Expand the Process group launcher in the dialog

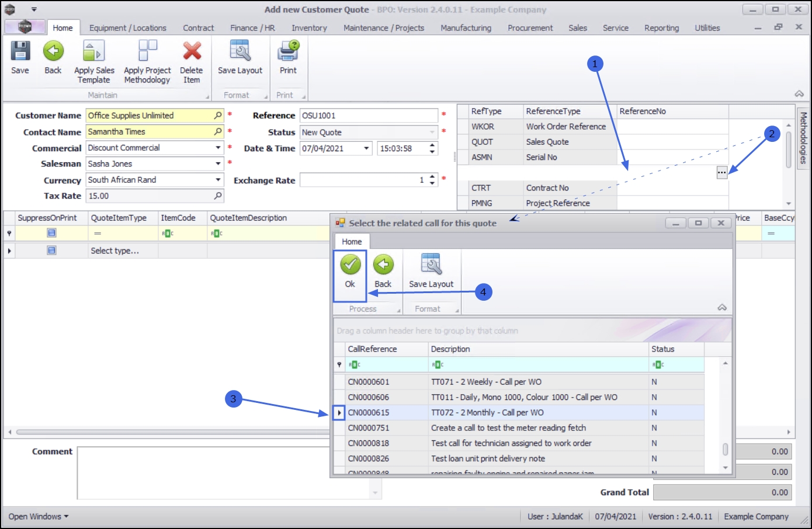pyautogui.click(x=399, y=311)
